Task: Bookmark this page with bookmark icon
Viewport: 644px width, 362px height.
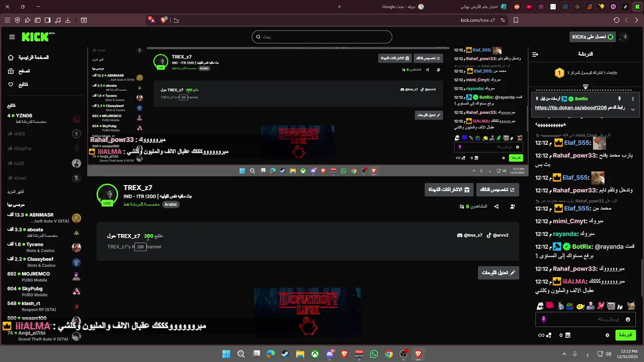Action: (516, 20)
